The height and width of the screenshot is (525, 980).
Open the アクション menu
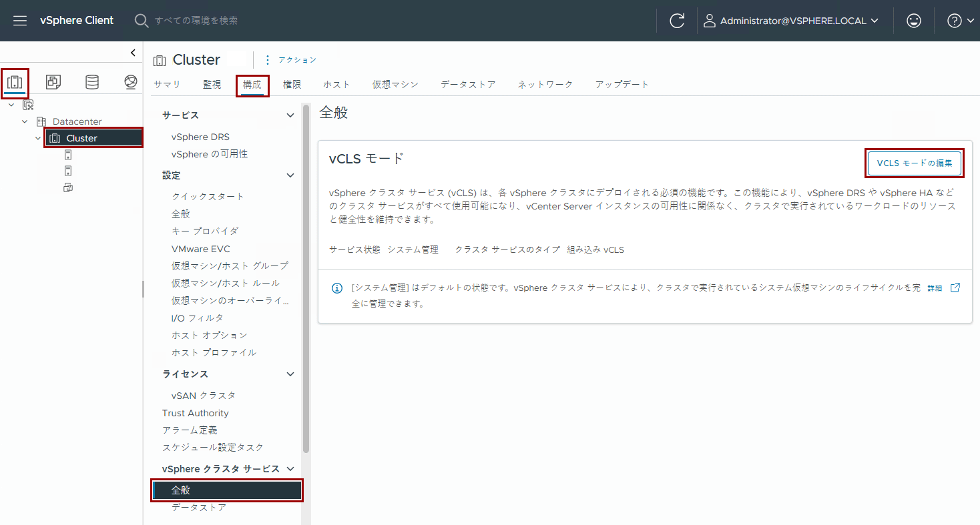click(291, 60)
